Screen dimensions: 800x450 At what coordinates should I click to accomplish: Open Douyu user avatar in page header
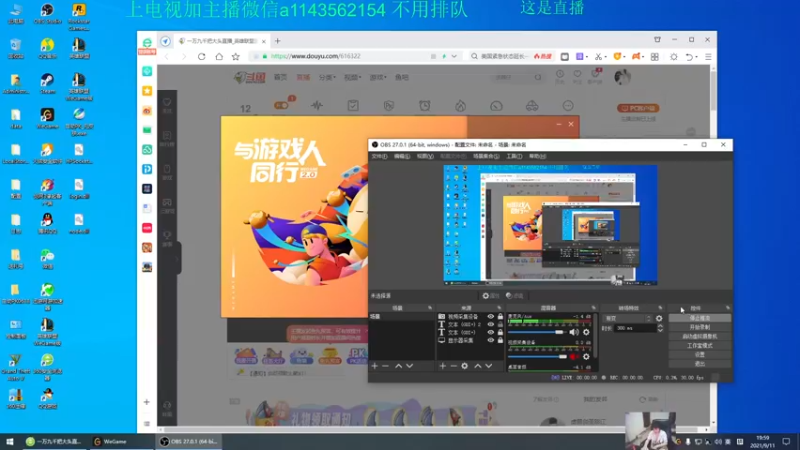pos(622,77)
